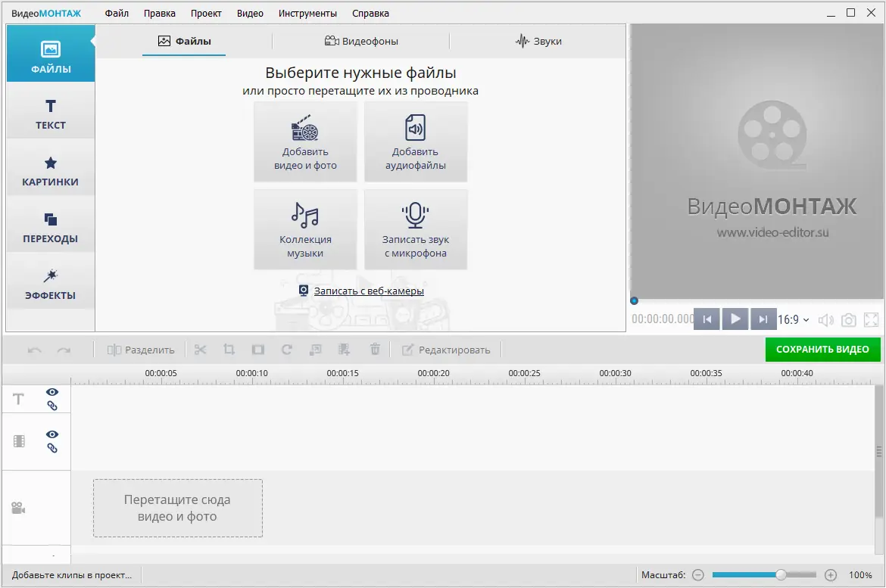Screen dimensions: 886x588
Task: Open the ФАЙЛЫ sidebar section
Action: click(51, 54)
